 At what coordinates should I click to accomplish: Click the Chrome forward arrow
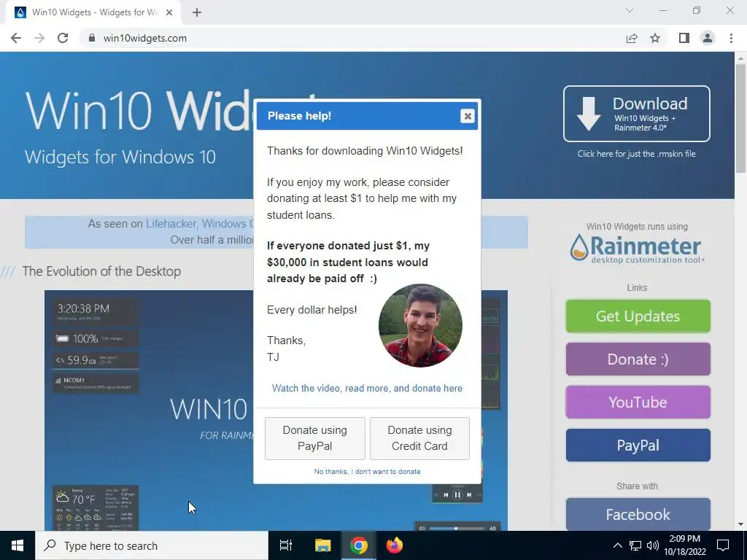coord(39,38)
